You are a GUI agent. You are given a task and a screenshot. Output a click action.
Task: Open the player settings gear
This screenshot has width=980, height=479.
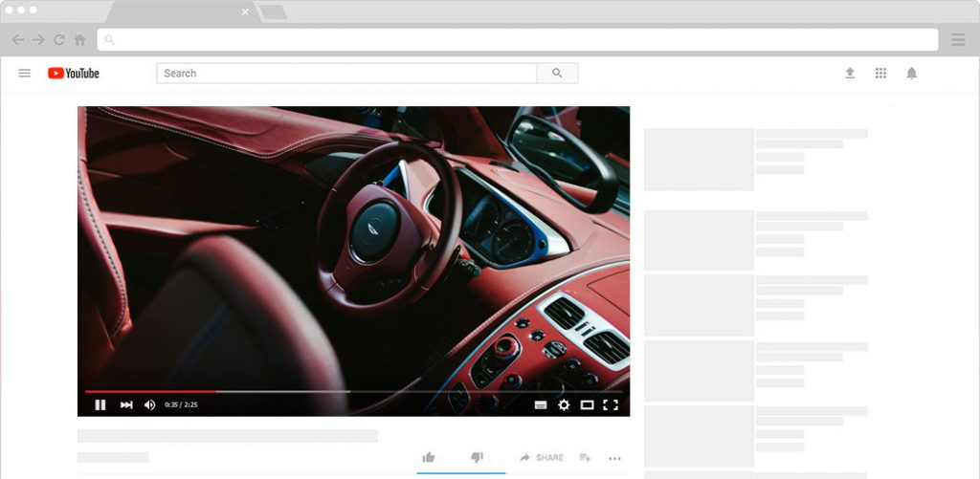[x=564, y=404]
